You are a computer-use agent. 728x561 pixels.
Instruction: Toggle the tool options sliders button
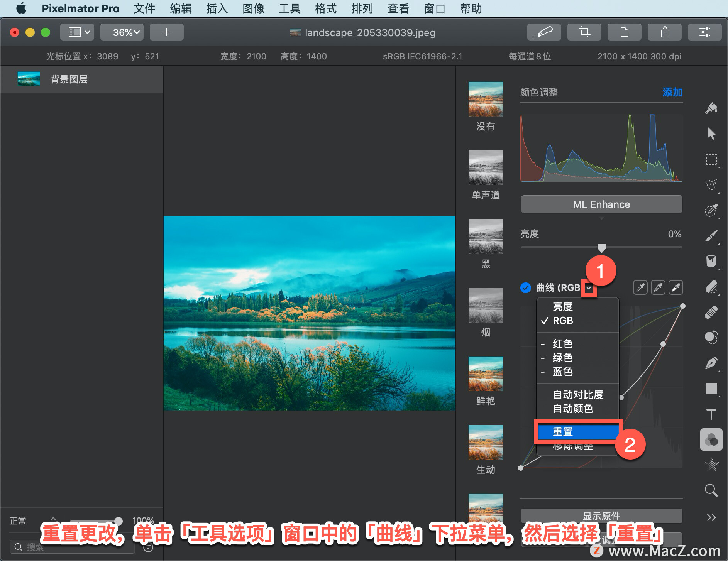(x=704, y=32)
